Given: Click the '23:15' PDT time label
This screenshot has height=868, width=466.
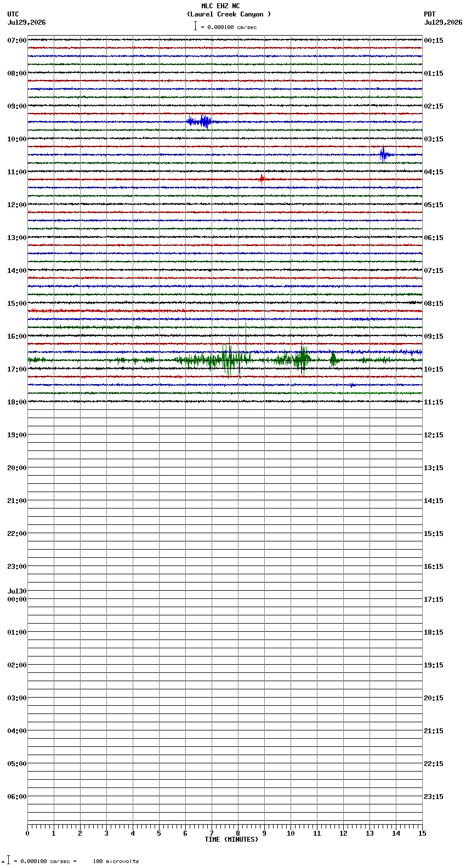Looking at the screenshot, I should click(x=434, y=797).
